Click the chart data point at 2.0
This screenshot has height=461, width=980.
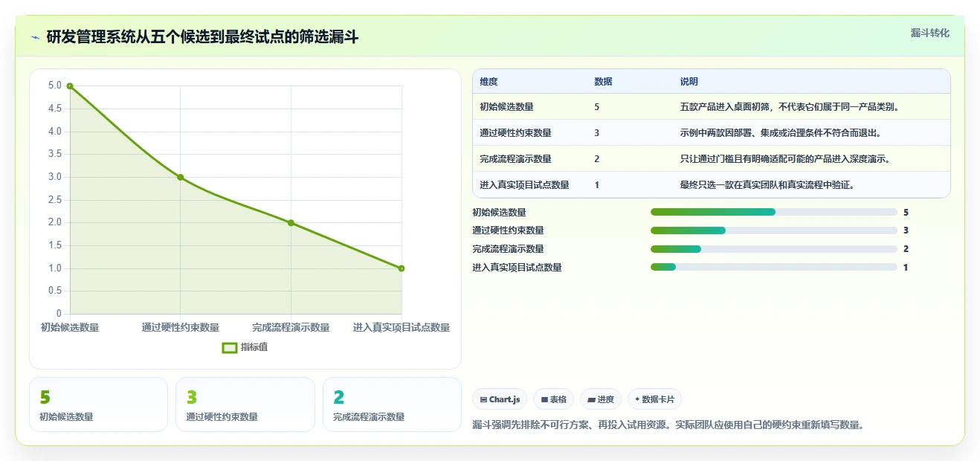click(x=291, y=222)
